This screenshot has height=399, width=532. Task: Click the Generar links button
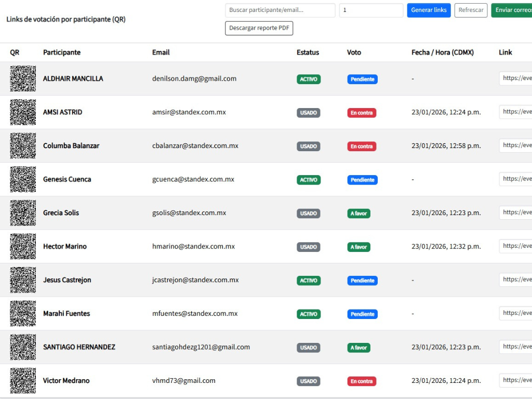(x=429, y=10)
